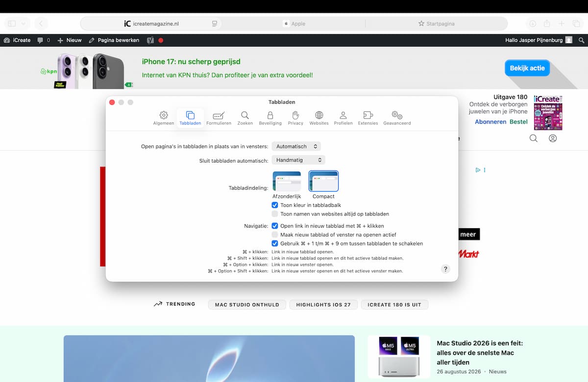The image size is (588, 382).
Task: Click the Internet van KPN thuis banner text
Action: (227, 75)
